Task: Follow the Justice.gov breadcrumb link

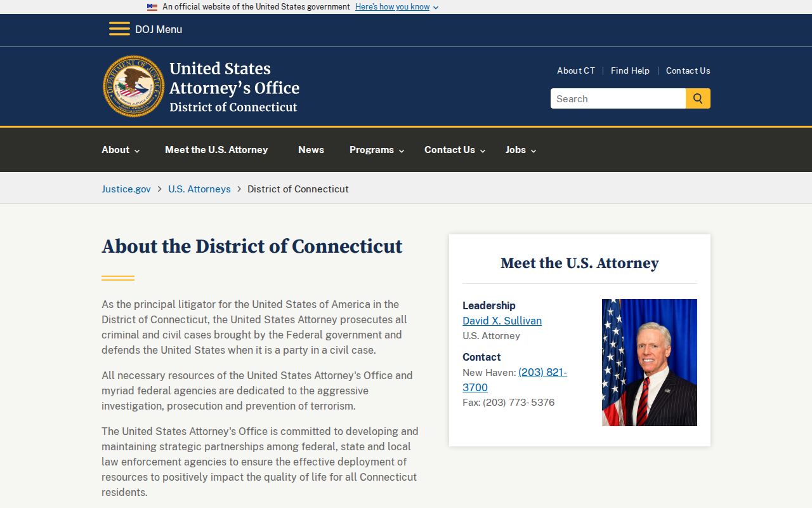Action: point(126,189)
